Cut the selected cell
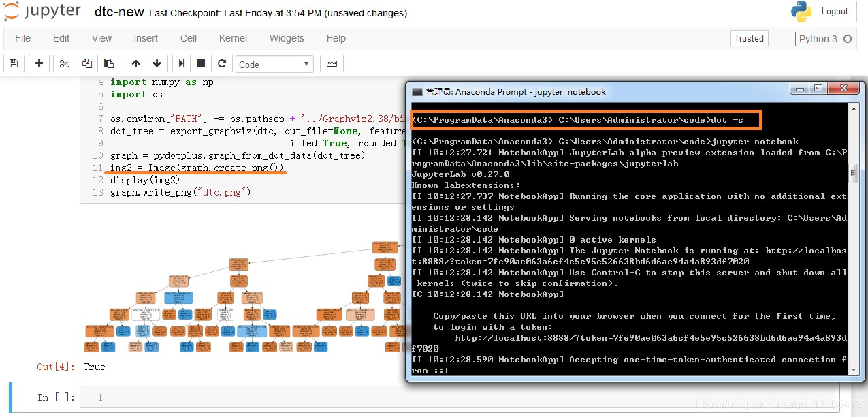The height and width of the screenshot is (417, 868). point(63,63)
